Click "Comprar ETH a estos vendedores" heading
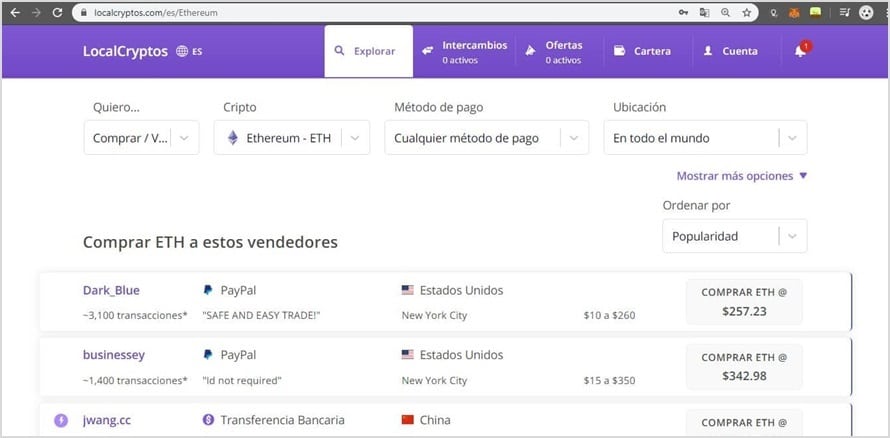Image resolution: width=890 pixels, height=438 pixels. click(x=210, y=242)
